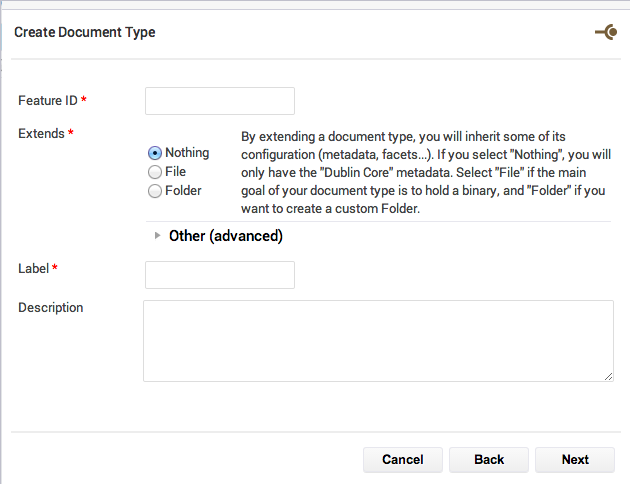Proceed with the Next button

click(x=575, y=459)
